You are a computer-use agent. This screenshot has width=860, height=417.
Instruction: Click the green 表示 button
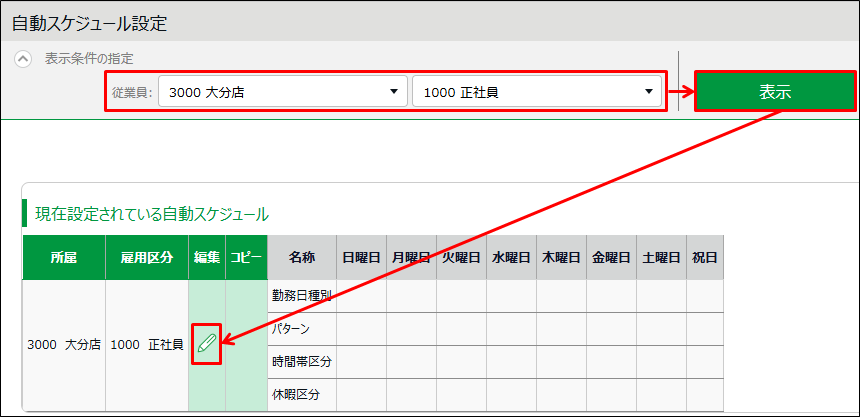[775, 91]
